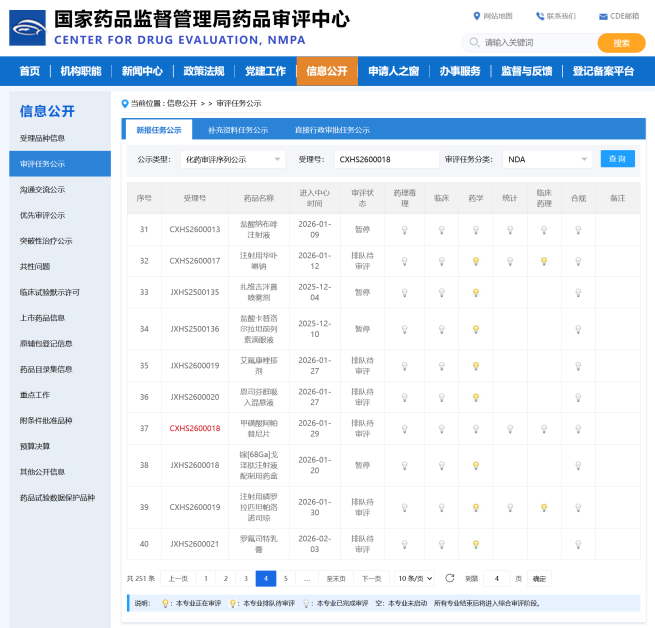
Task: Go to page 5 in pagination
Action: pyautogui.click(x=286, y=578)
